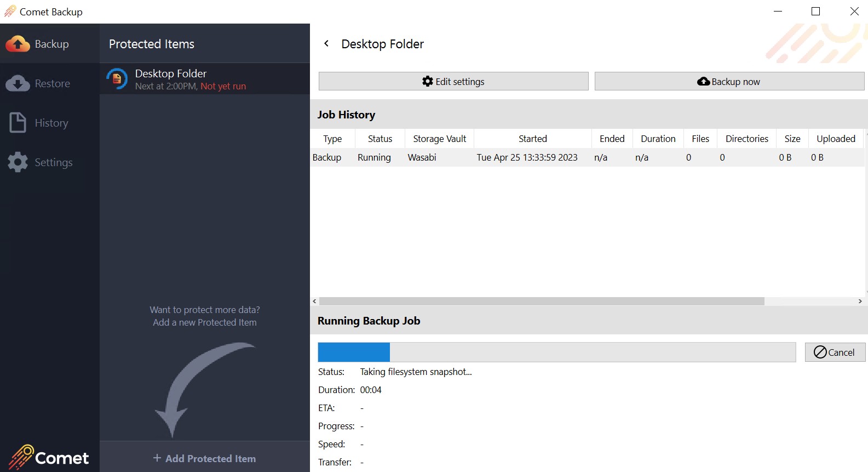Image resolution: width=868 pixels, height=472 pixels.
Task: Sort job history by Storage Vault column
Action: point(440,139)
